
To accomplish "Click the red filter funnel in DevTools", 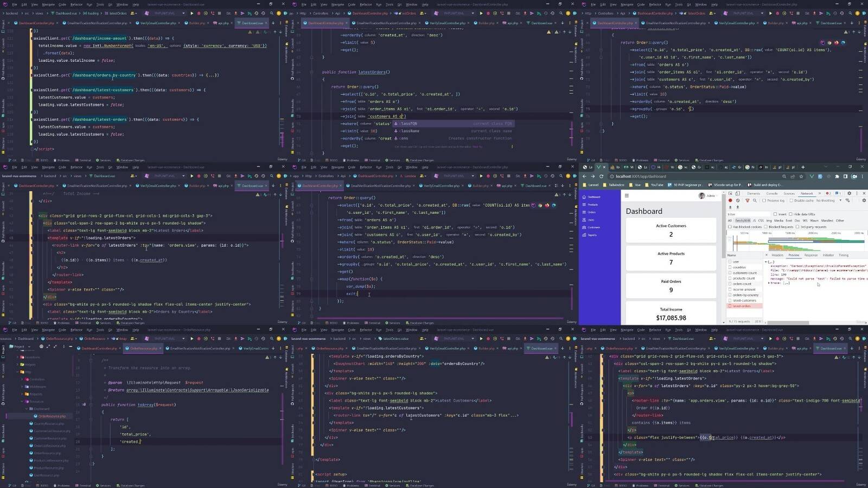I will 747,200.
